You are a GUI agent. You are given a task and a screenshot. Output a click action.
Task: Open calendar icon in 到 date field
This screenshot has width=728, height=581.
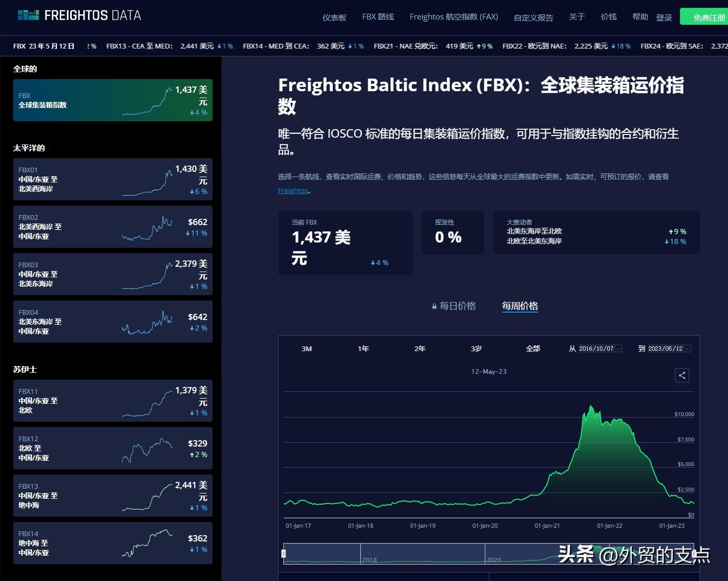coord(687,348)
